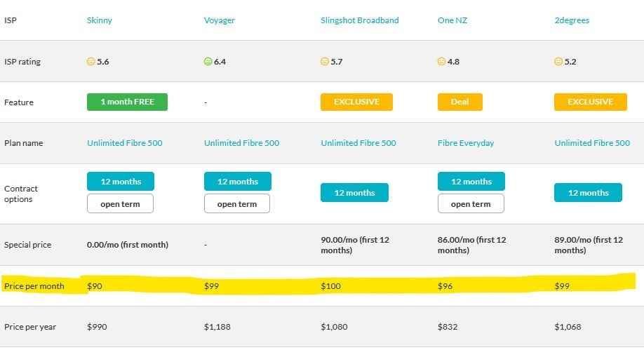The width and height of the screenshot is (644, 350).
Task: Go to the 2degrees provider page
Action: point(572,20)
